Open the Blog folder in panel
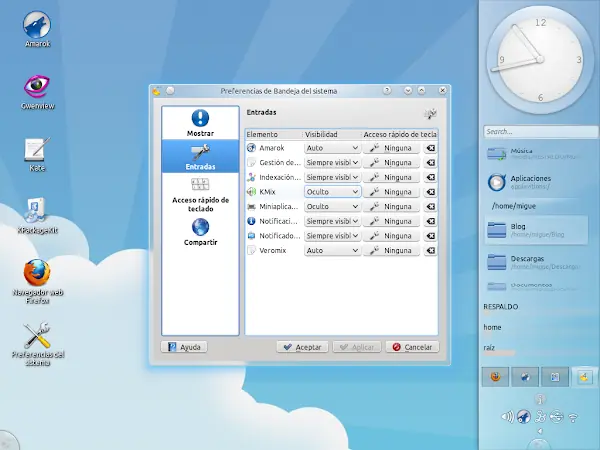This screenshot has height=450, width=600. tap(536, 230)
